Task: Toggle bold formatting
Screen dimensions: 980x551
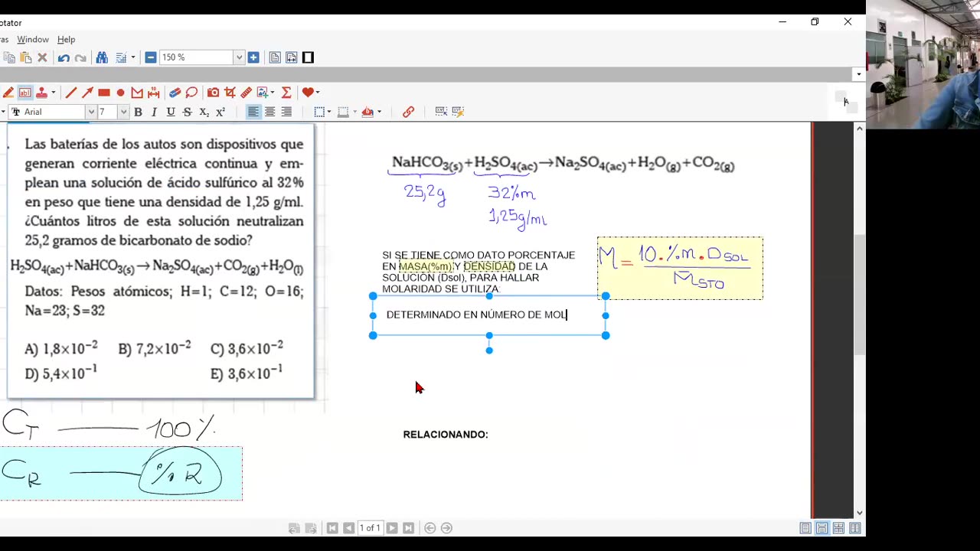Action: [x=138, y=112]
